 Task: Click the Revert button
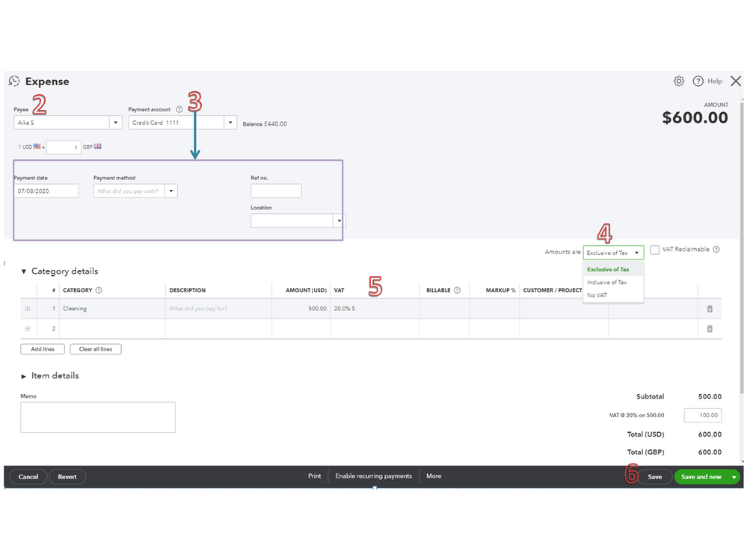(x=67, y=477)
